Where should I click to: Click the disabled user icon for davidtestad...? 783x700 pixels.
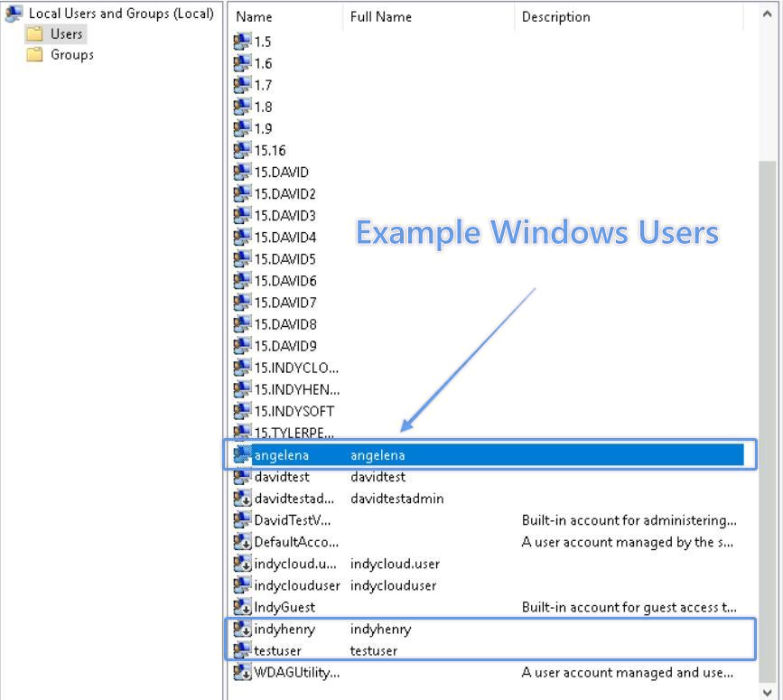[242, 499]
